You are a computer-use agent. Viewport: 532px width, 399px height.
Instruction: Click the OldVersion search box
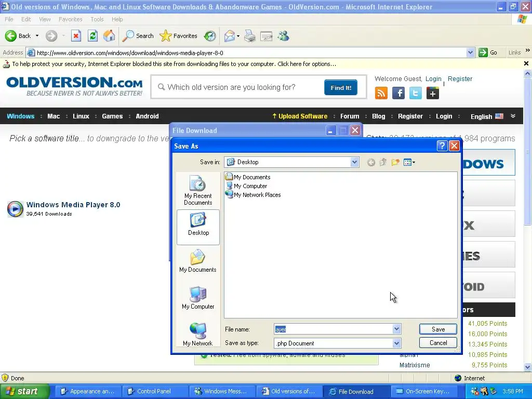(237, 87)
